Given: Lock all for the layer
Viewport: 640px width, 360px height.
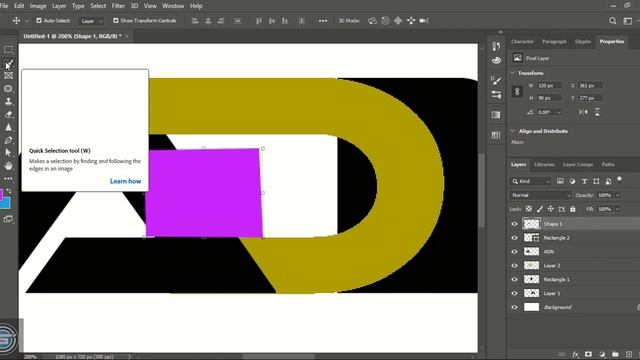Looking at the screenshot, I should pos(573,209).
